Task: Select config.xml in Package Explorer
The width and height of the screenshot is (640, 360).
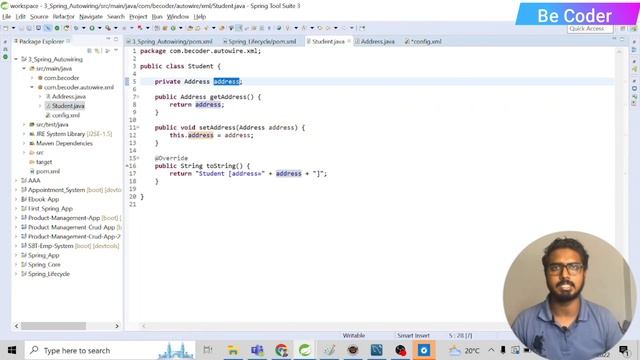Action: pos(62,115)
